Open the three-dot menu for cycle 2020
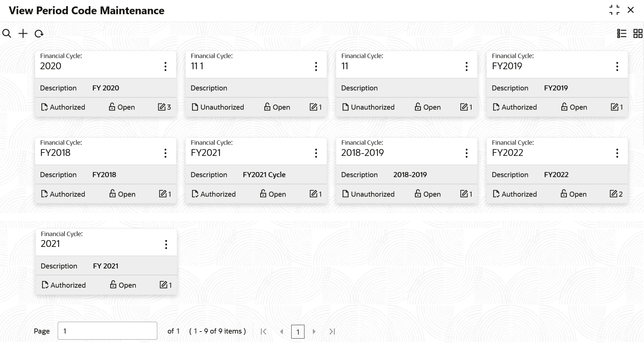The width and height of the screenshot is (644, 343). (165, 66)
